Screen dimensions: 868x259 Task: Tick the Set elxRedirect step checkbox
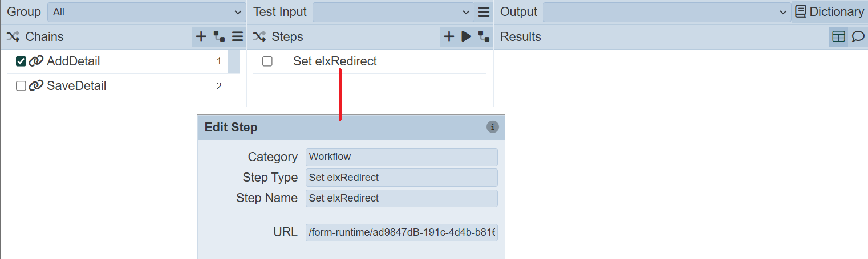pyautogui.click(x=267, y=61)
